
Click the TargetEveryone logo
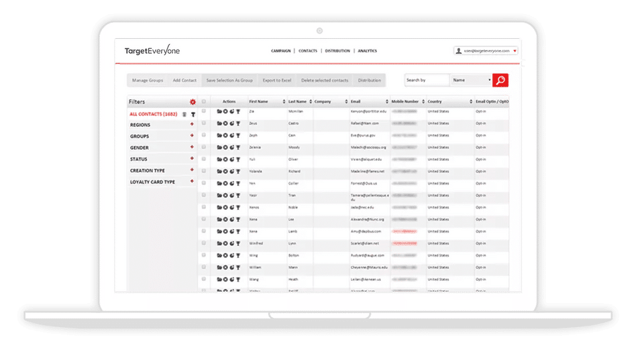[x=152, y=50]
